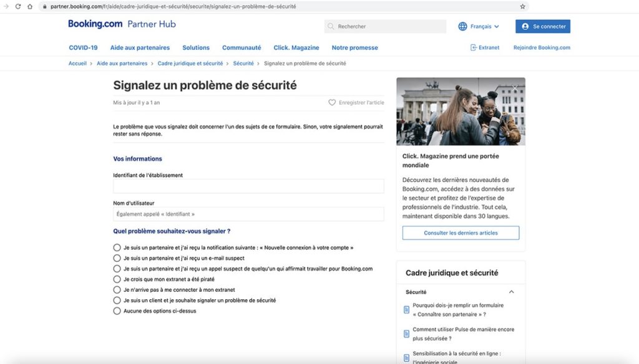Select 'Je n'arrive pas à me connecter' option
Image resolution: width=639 pixels, height=364 pixels.
(117, 290)
